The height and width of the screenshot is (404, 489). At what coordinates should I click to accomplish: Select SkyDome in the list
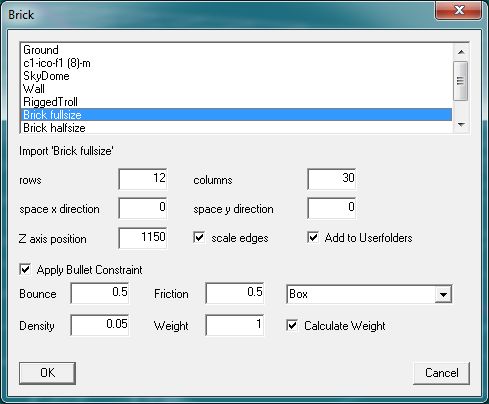tap(236, 76)
